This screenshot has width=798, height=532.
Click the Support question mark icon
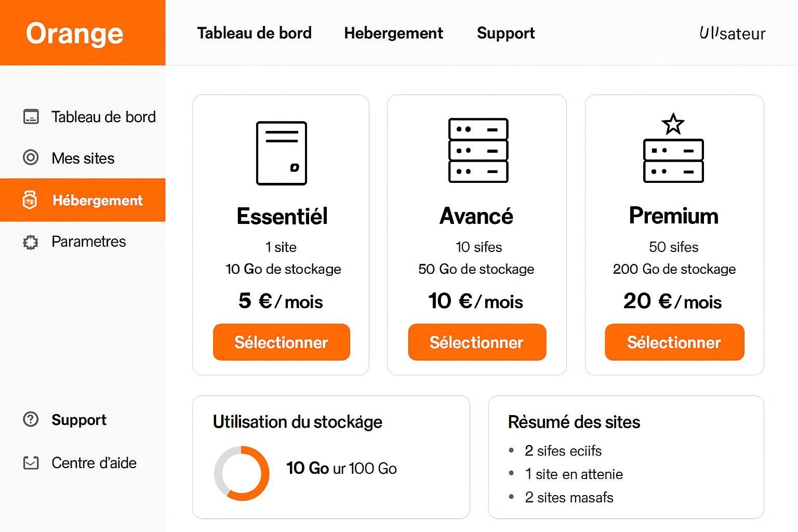(x=31, y=419)
